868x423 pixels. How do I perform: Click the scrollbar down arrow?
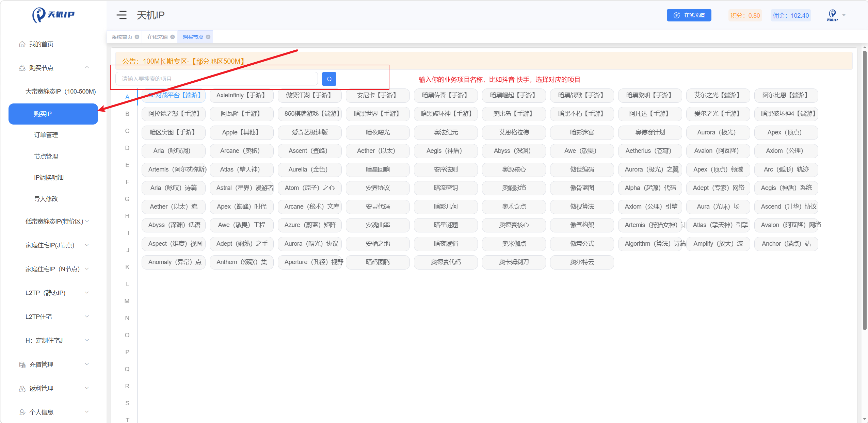865,419
